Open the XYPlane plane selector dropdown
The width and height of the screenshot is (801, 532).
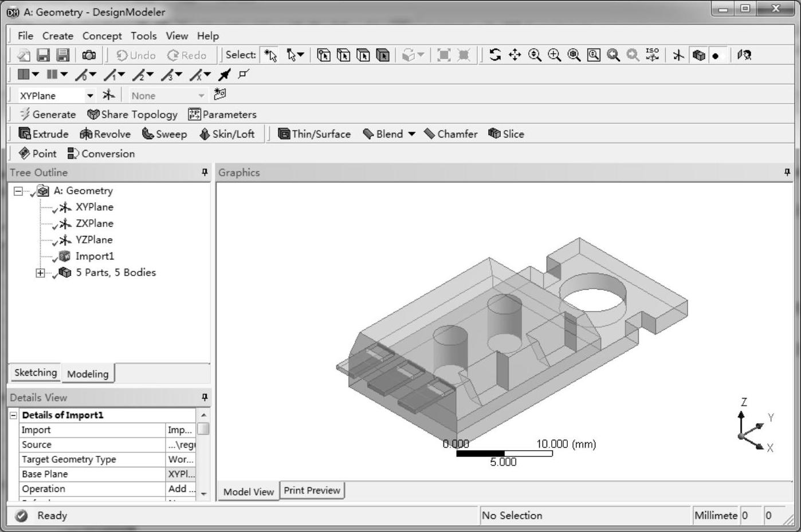point(90,96)
